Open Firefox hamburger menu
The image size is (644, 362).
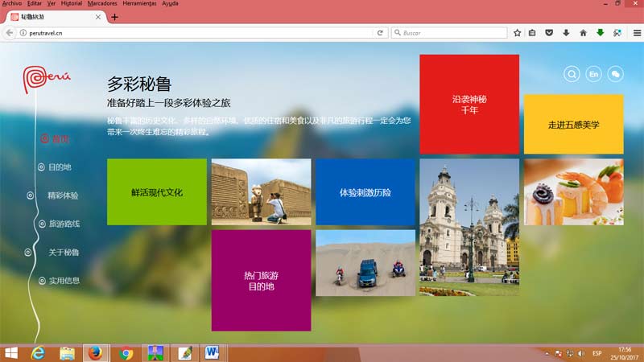637,33
